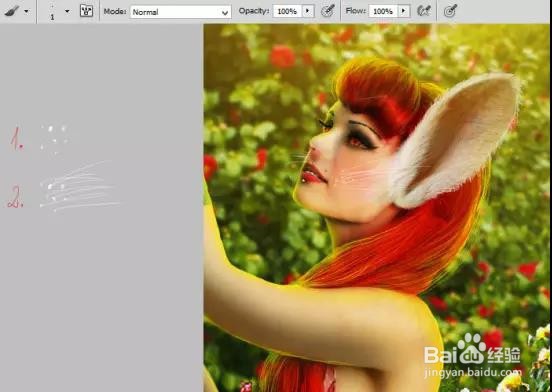The height and width of the screenshot is (392, 552).
Task: Click the whisker strokes beside number 2
Action: pyautogui.click(x=79, y=186)
